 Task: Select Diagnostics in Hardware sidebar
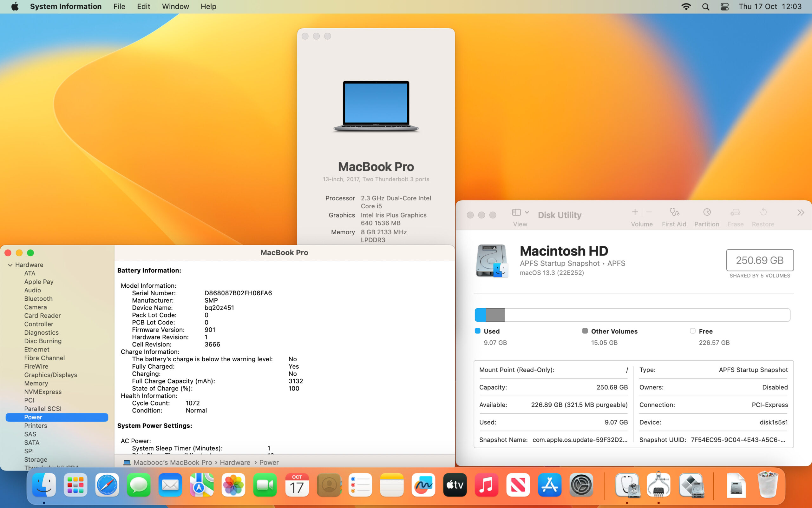click(41, 333)
